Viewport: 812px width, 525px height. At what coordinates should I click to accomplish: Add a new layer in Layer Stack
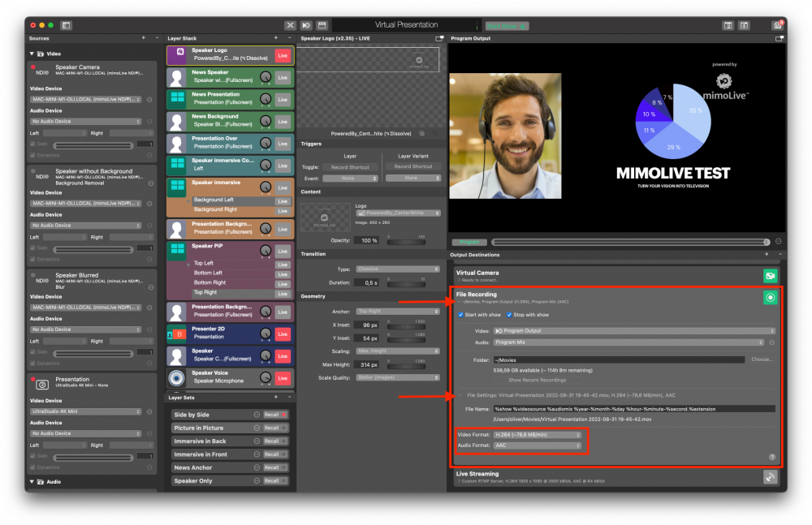tap(275, 38)
